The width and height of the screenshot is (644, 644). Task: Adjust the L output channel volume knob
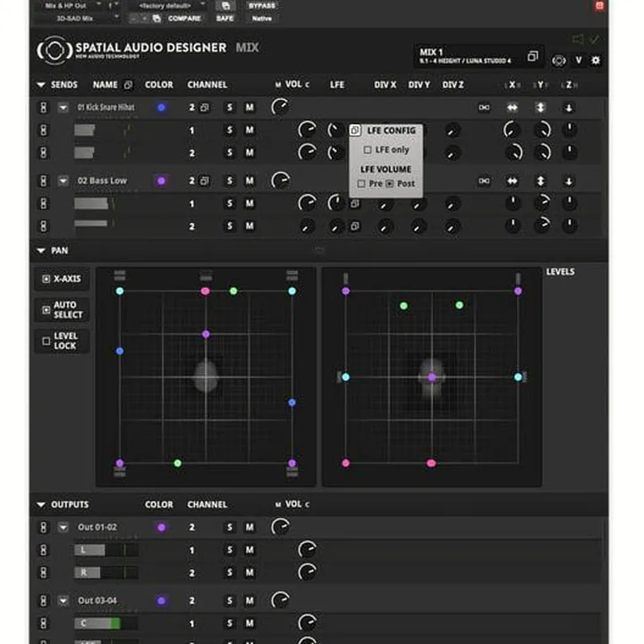(307, 549)
